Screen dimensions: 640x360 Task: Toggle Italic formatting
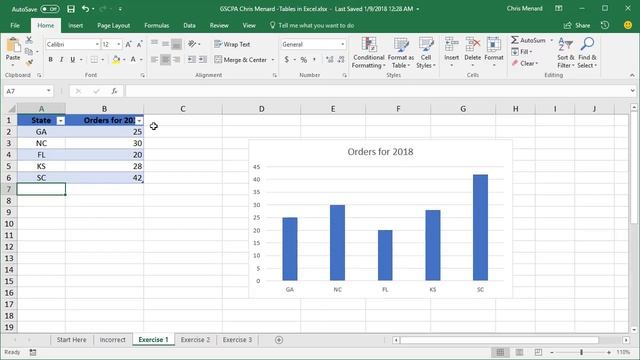click(61, 60)
